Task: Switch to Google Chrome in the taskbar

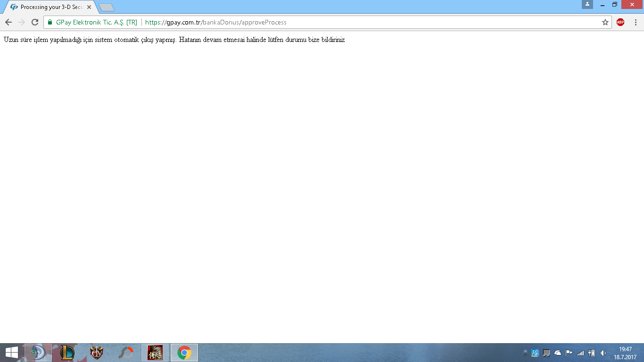Action: click(184, 353)
